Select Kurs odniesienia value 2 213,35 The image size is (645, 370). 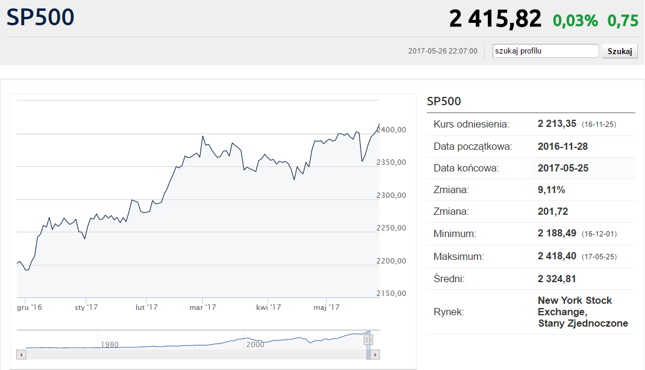[x=557, y=123]
